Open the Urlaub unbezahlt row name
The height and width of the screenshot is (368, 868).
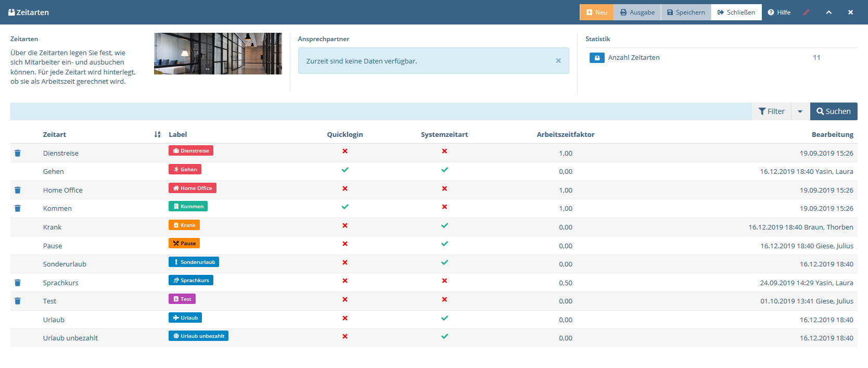[70, 338]
